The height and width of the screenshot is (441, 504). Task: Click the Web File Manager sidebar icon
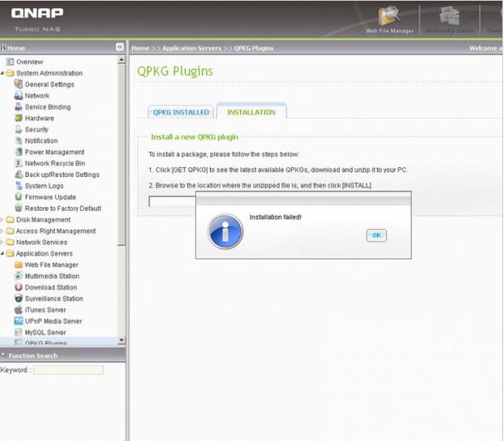[x=18, y=265]
